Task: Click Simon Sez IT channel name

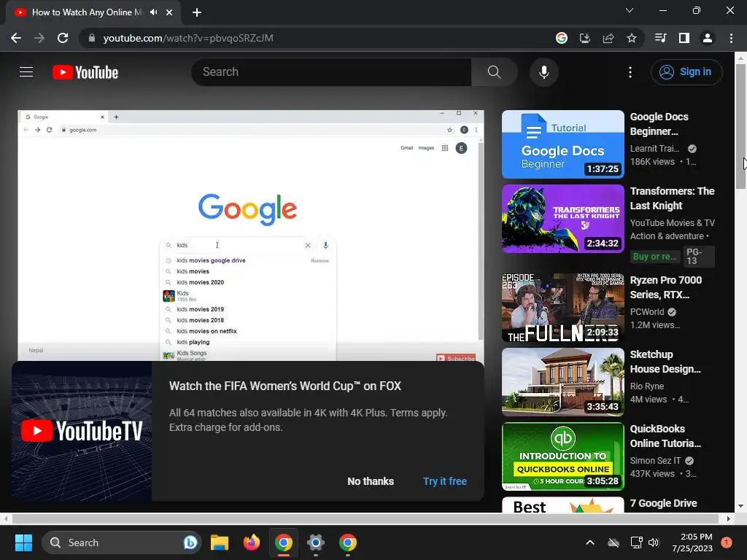Action: pyautogui.click(x=655, y=461)
